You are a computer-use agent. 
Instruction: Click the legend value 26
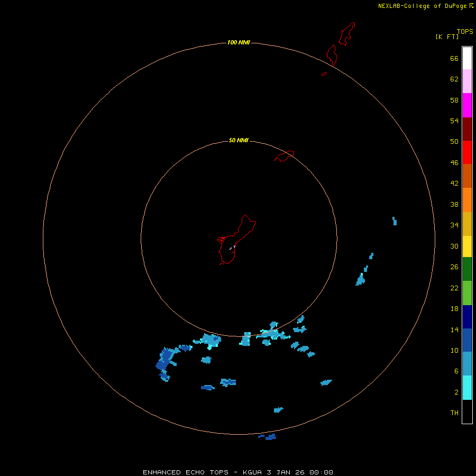pyautogui.click(x=454, y=267)
